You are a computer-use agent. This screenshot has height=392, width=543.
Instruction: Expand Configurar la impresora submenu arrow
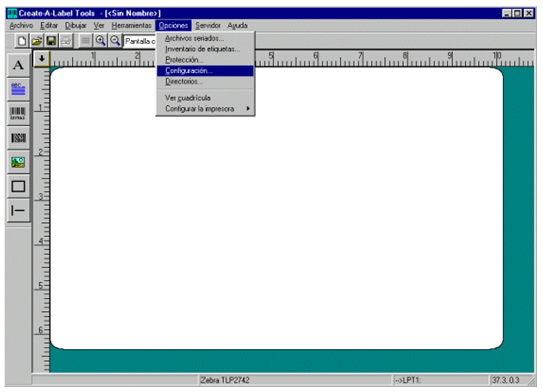(248, 109)
